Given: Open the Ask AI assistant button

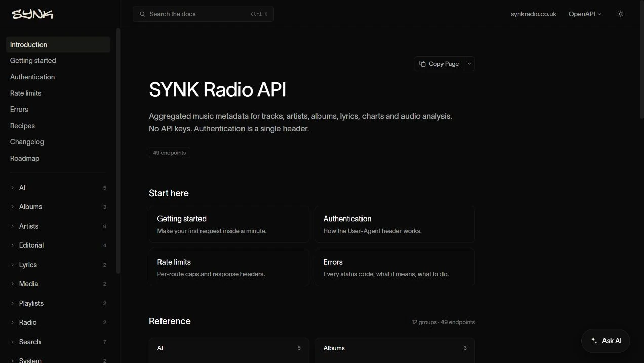Looking at the screenshot, I should tap(606, 341).
